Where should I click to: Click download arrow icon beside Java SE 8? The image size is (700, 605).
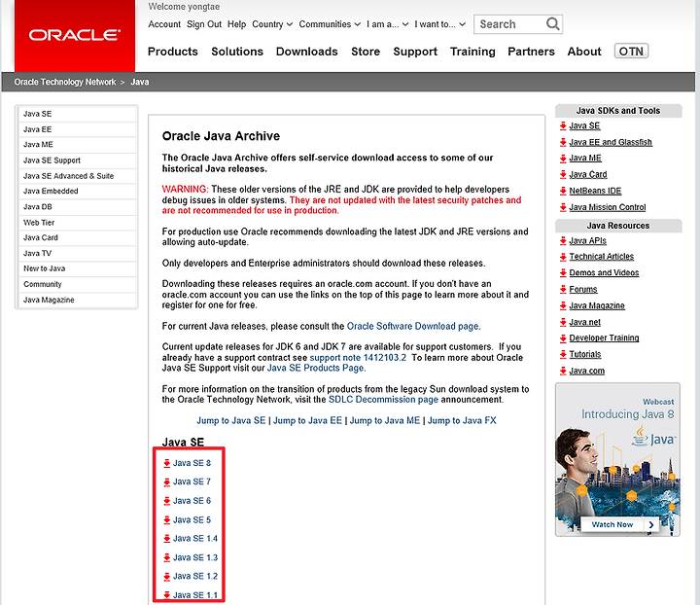point(167,463)
